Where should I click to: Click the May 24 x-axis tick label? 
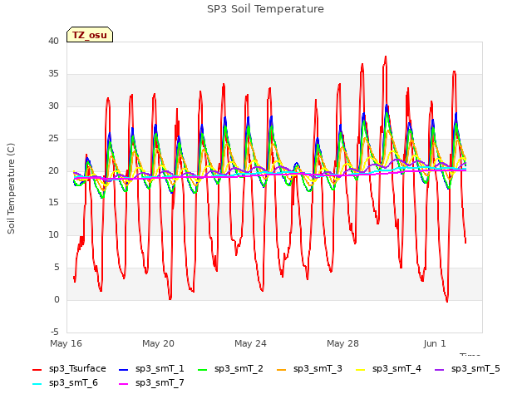[250, 343]
